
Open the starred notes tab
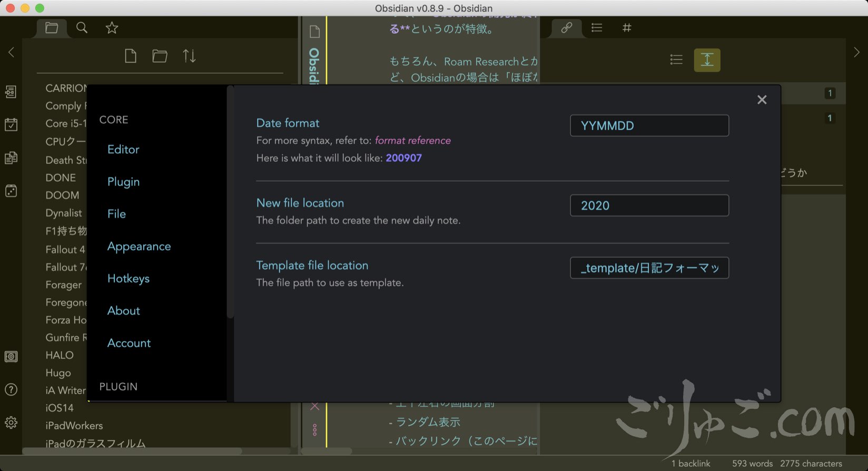click(x=112, y=28)
